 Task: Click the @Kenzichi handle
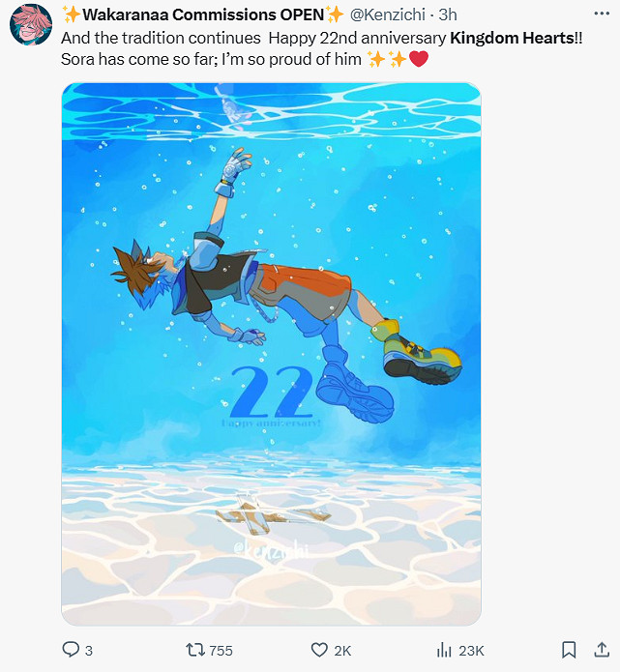[x=388, y=15]
